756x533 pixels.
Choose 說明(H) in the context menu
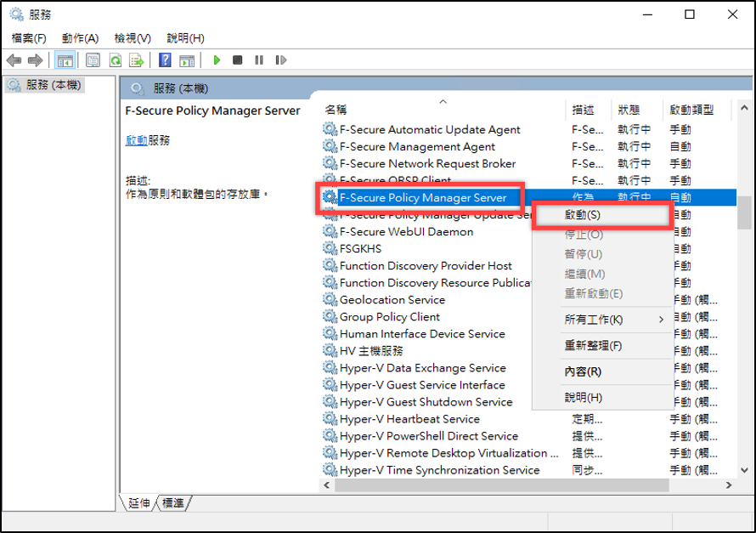pyautogui.click(x=603, y=398)
